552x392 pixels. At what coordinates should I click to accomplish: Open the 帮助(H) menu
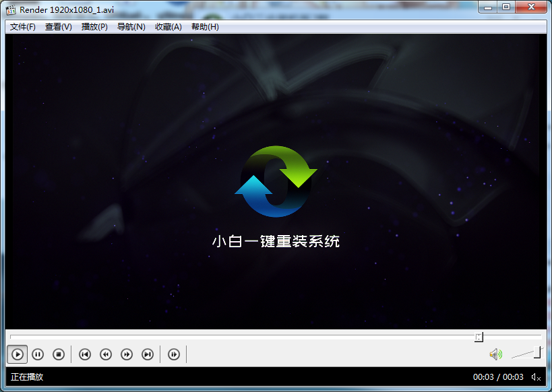tap(205, 27)
